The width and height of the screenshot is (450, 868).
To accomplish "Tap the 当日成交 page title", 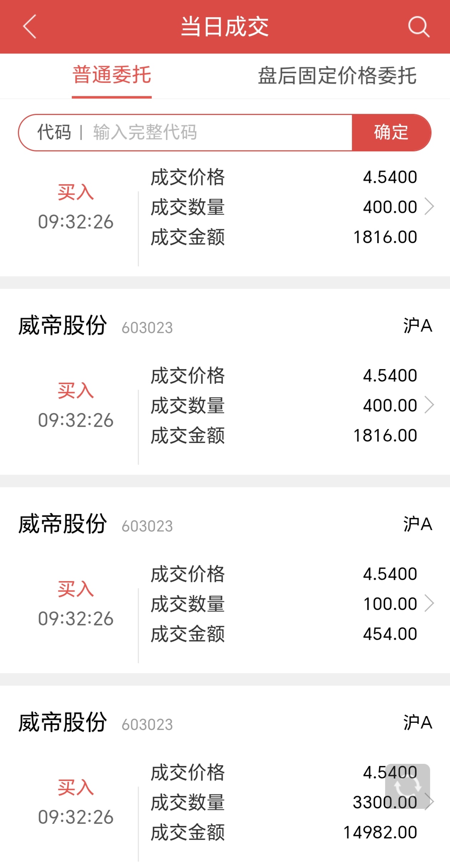I will click(225, 26).
